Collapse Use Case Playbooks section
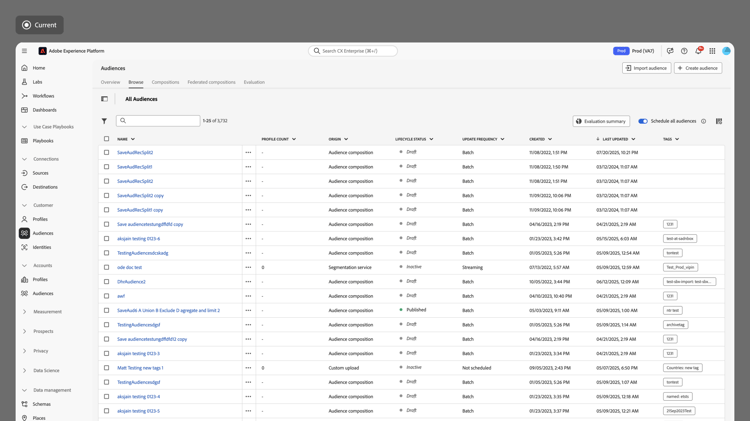The height and width of the screenshot is (421, 750). (24, 127)
